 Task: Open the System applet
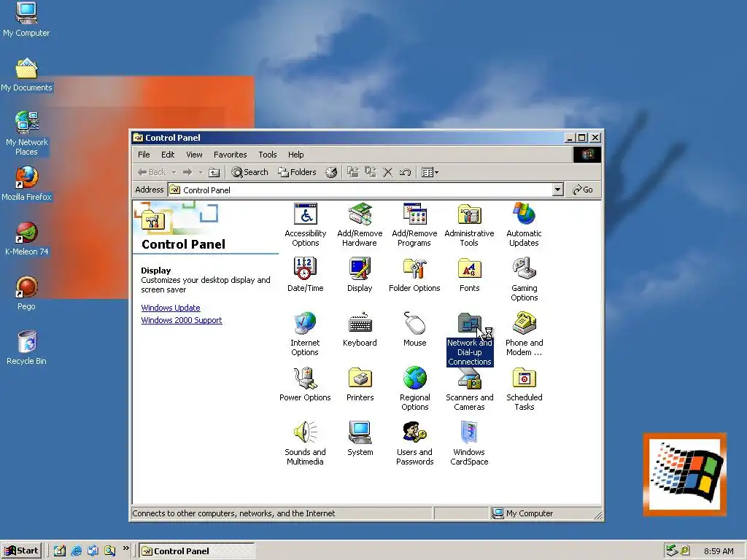coord(360,439)
